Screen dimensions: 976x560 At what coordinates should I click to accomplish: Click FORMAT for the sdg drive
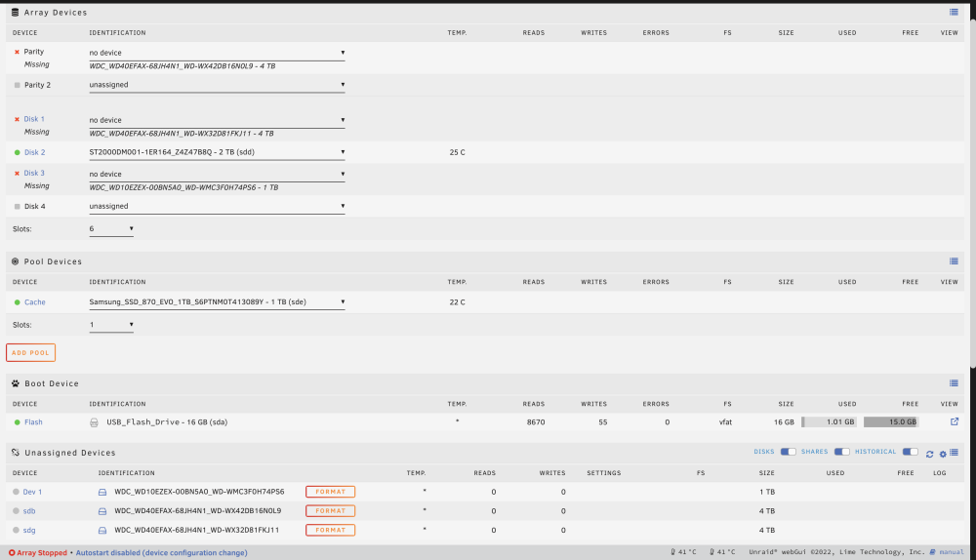[x=331, y=530]
